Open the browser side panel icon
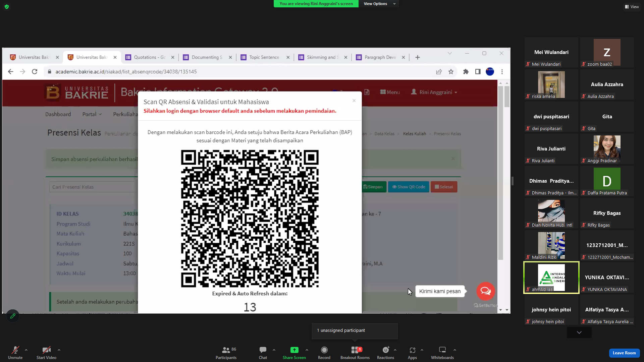This screenshot has width=644, height=362. (478, 72)
